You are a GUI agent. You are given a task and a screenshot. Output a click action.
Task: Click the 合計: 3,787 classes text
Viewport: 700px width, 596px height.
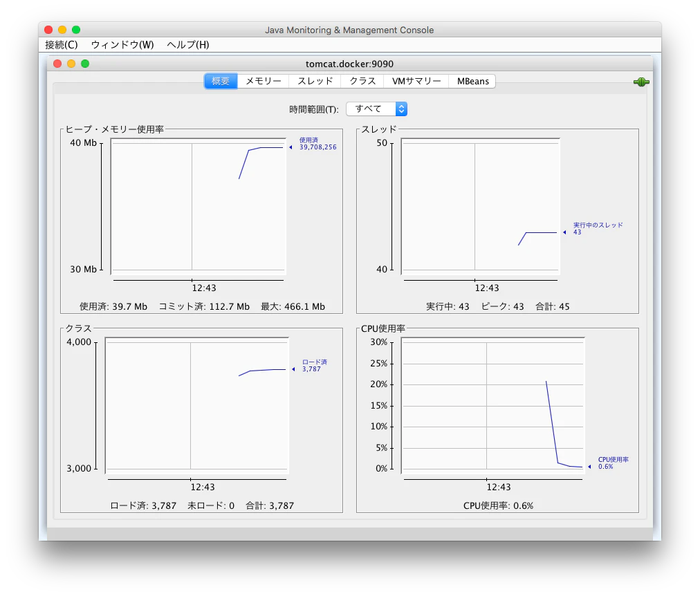point(270,505)
